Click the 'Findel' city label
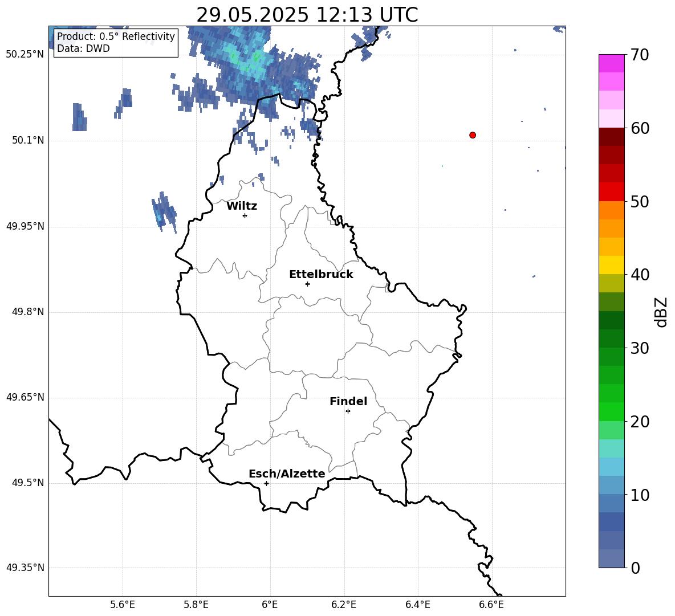The width and height of the screenshot is (675, 616). [x=348, y=401]
